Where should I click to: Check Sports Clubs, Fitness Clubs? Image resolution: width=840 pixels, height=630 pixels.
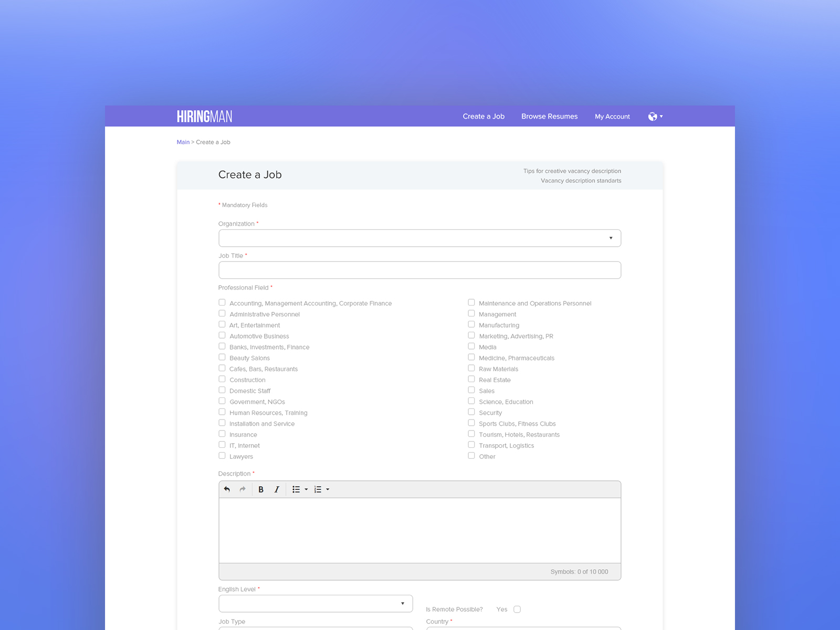pos(471,423)
